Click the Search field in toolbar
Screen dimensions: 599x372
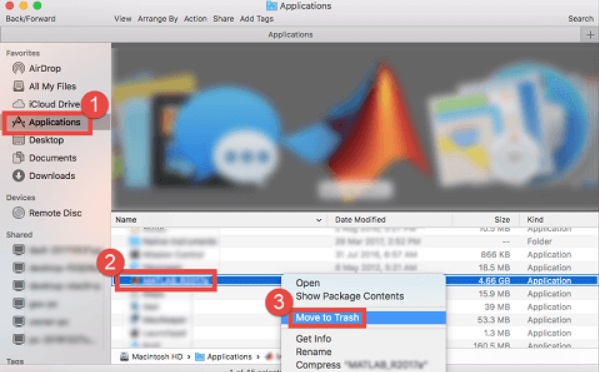[x=581, y=19]
